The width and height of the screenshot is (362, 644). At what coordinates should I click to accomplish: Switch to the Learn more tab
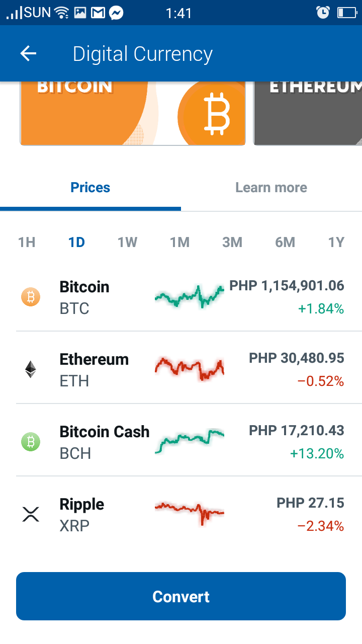click(271, 188)
